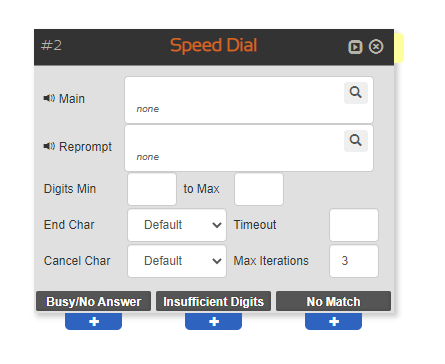Viewport: 445px width, 364px height.
Task: Click the to Max digits field
Action: (259, 189)
